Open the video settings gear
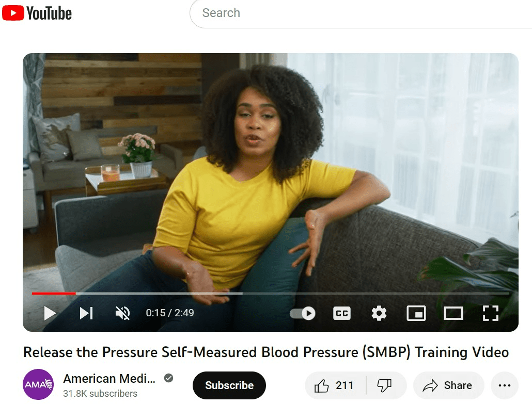Screen dimensions: 532x404 click(x=379, y=313)
